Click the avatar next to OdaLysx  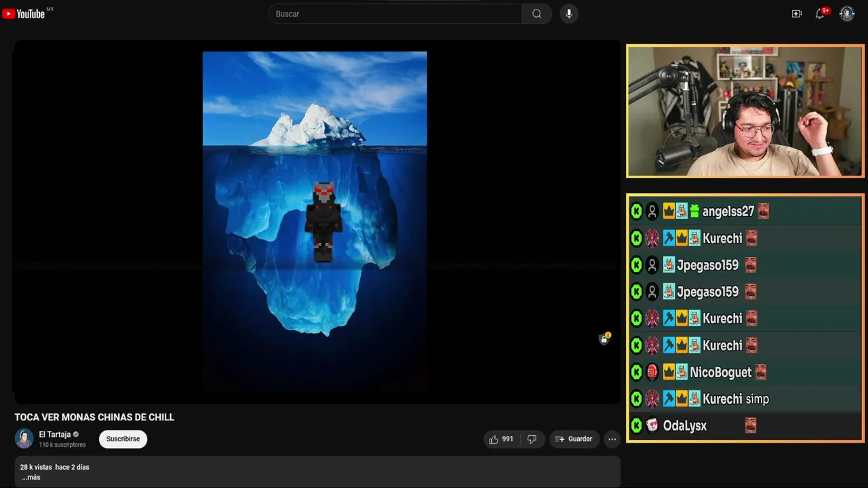click(652, 426)
